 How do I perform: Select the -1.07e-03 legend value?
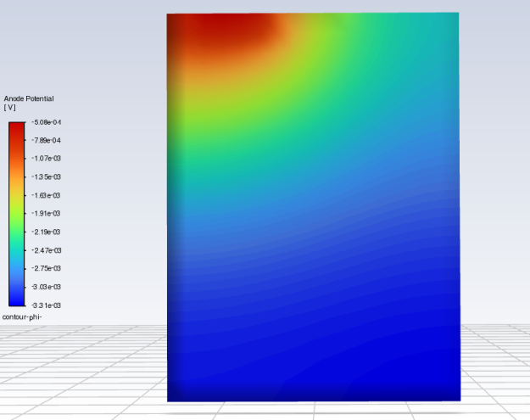[47, 159]
